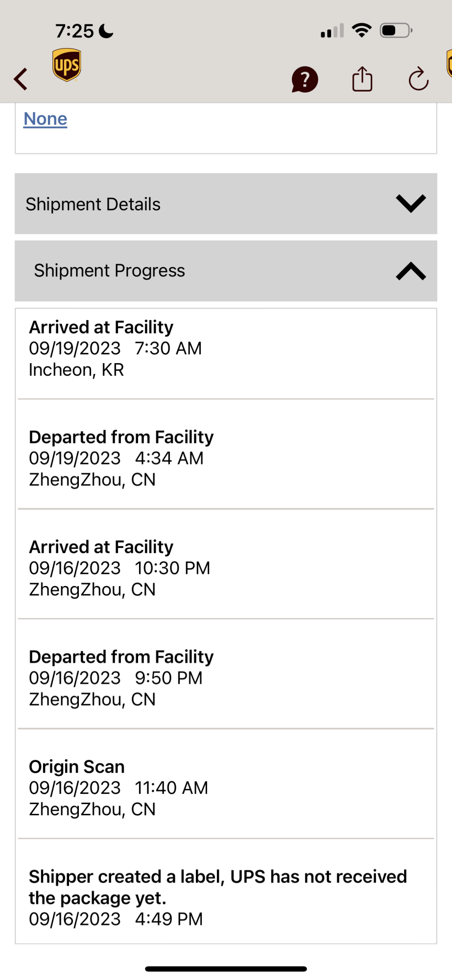Open the help question mark chat icon
Screen dimensions: 452x980
tap(305, 79)
